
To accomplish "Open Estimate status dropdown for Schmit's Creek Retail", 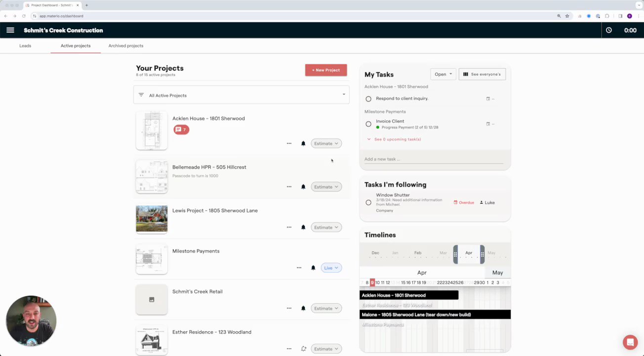I will pos(326,309).
